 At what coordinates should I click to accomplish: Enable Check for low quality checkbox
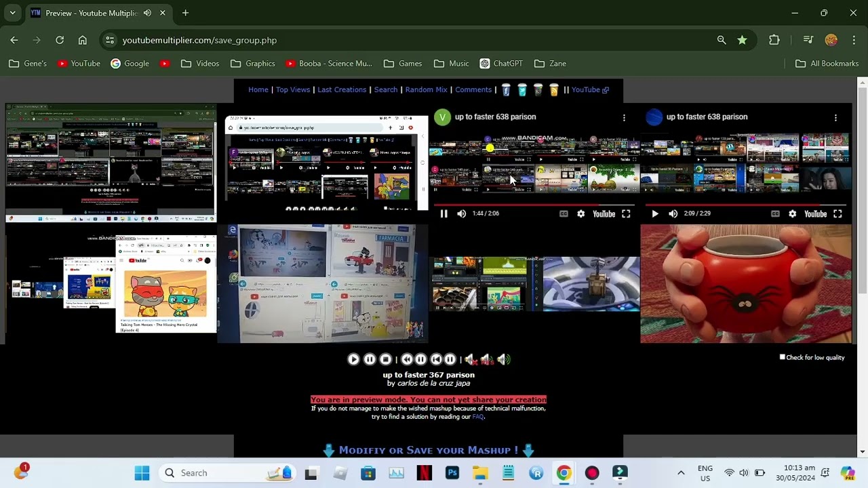782,357
